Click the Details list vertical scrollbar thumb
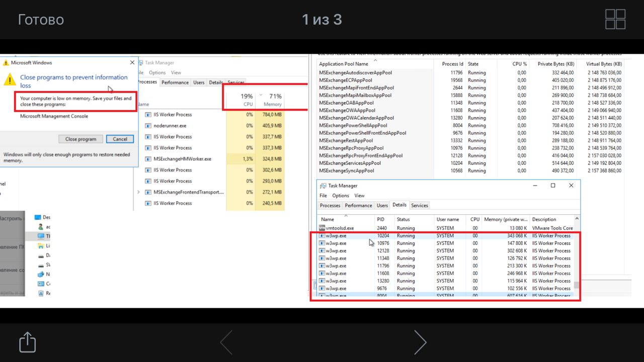Screen dimensions: 644x362 [577, 285]
